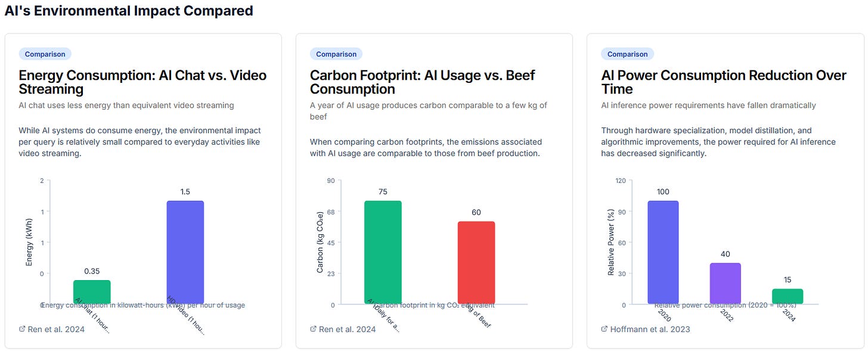Open the Hoffmann et al. 2023 source link
Image resolution: width=868 pixels, height=351 pixels.
[x=650, y=329]
